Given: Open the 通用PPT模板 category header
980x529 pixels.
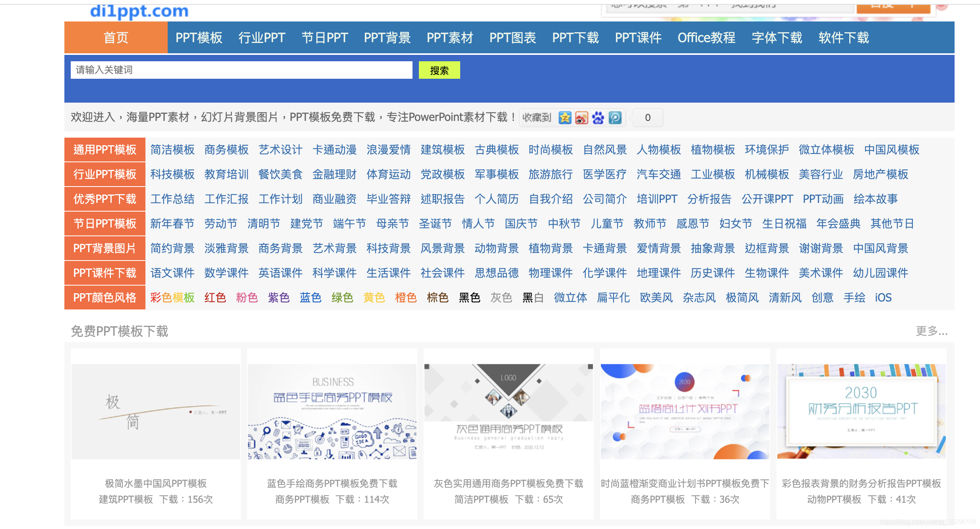Looking at the screenshot, I should tap(105, 150).
